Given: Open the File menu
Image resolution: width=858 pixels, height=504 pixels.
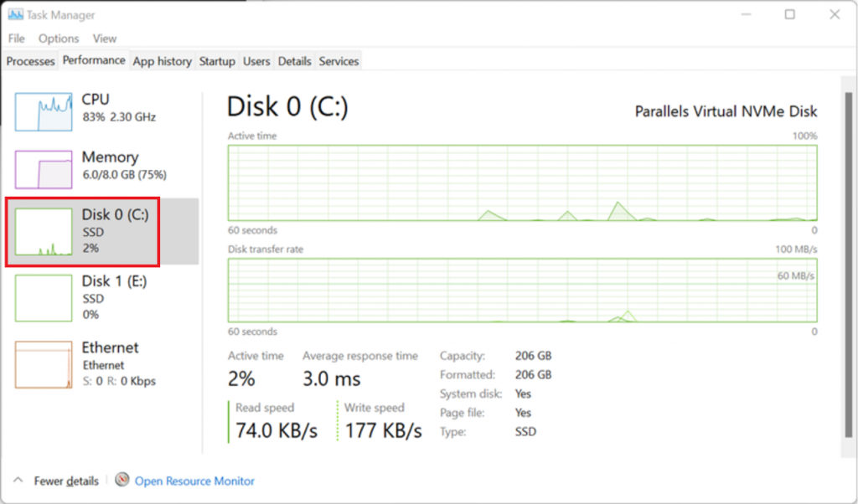Looking at the screenshot, I should coord(17,39).
